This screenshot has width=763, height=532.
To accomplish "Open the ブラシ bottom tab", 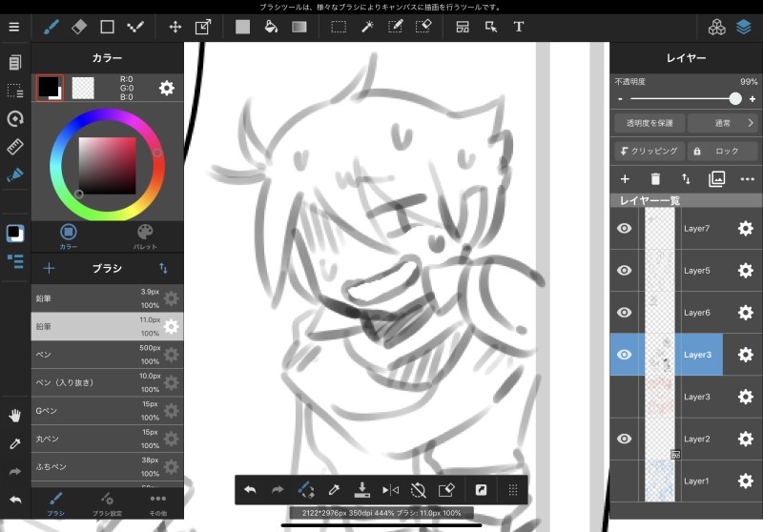I will tap(55, 503).
